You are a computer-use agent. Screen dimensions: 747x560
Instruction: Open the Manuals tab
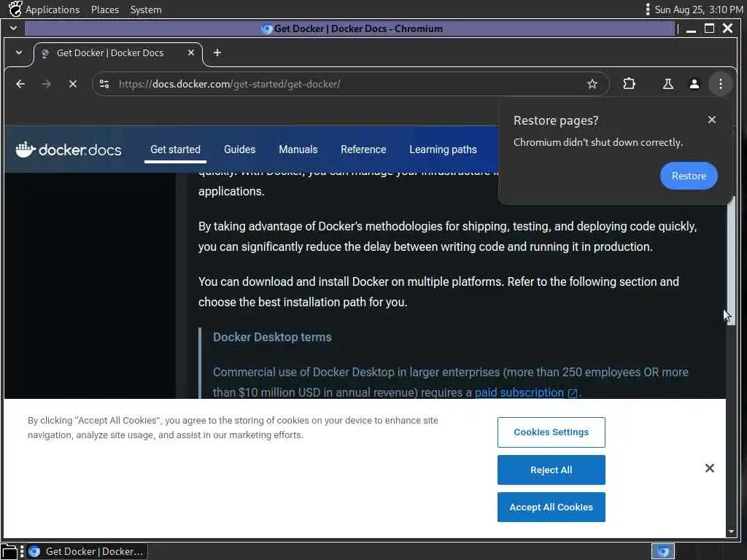click(x=298, y=149)
